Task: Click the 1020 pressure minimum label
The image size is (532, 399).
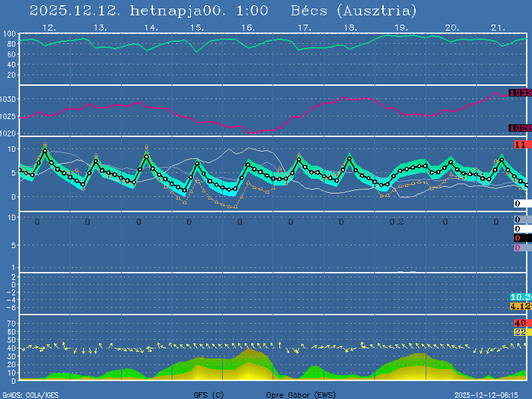Action: 520,128
